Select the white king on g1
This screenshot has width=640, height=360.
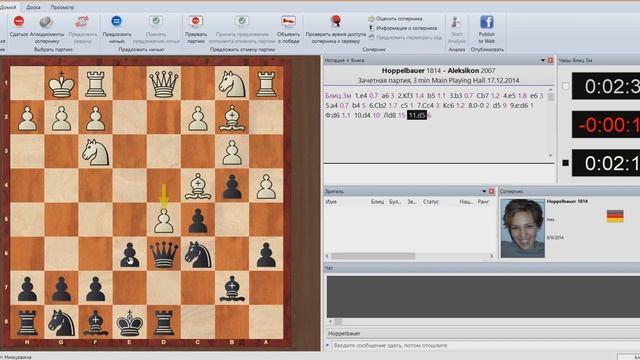pos(61,84)
